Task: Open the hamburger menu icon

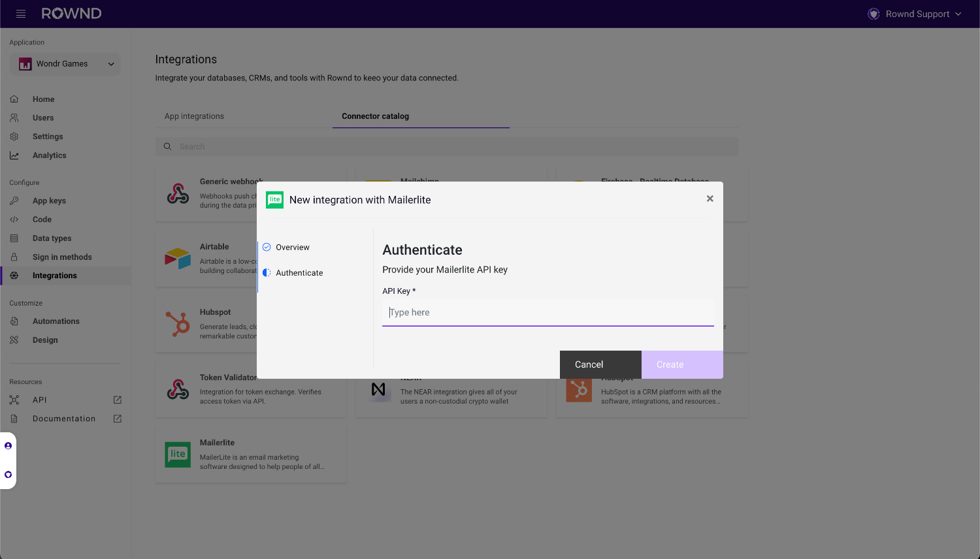Action: tap(21, 14)
